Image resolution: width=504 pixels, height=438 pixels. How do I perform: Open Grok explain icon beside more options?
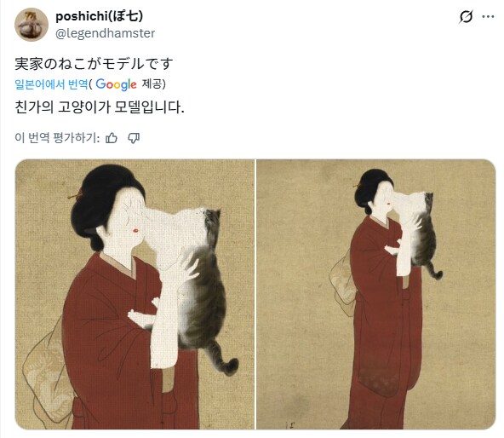click(466, 17)
